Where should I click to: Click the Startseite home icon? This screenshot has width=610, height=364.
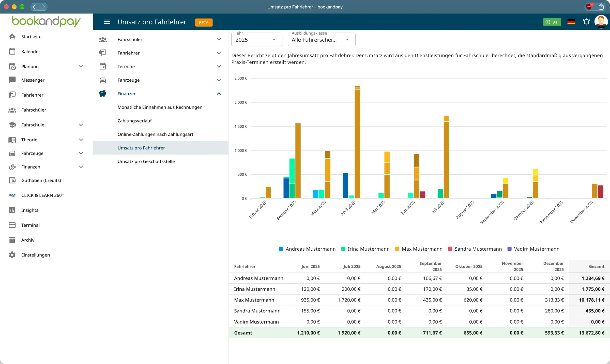(x=12, y=37)
